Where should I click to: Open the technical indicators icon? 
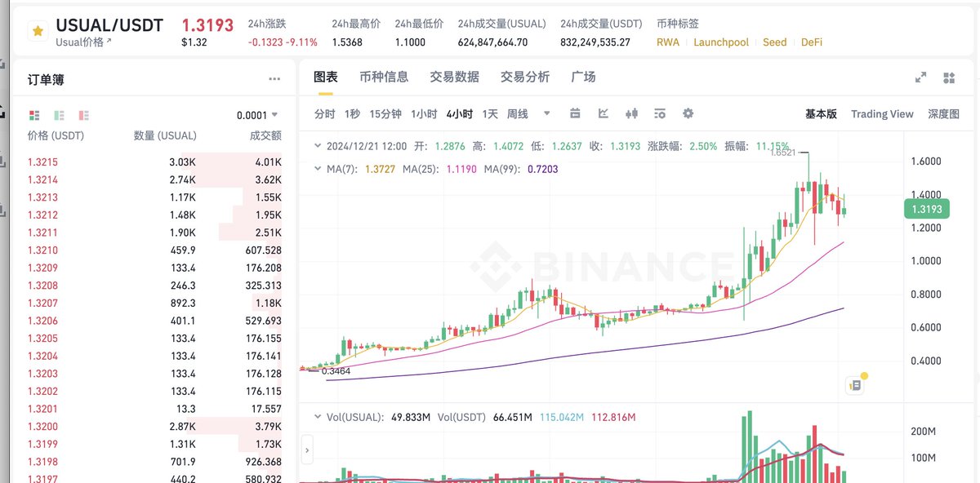pos(604,113)
